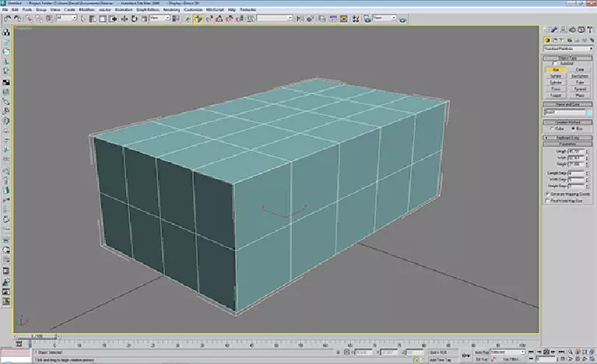Open the Utilities panel hammer icon
The width and height of the screenshot is (597, 364).
589,30
